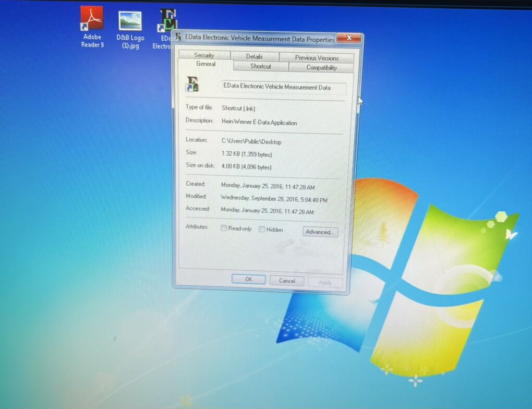This screenshot has width=532, height=409.
Task: Open the Advanced attributes dialog
Action: click(x=320, y=232)
